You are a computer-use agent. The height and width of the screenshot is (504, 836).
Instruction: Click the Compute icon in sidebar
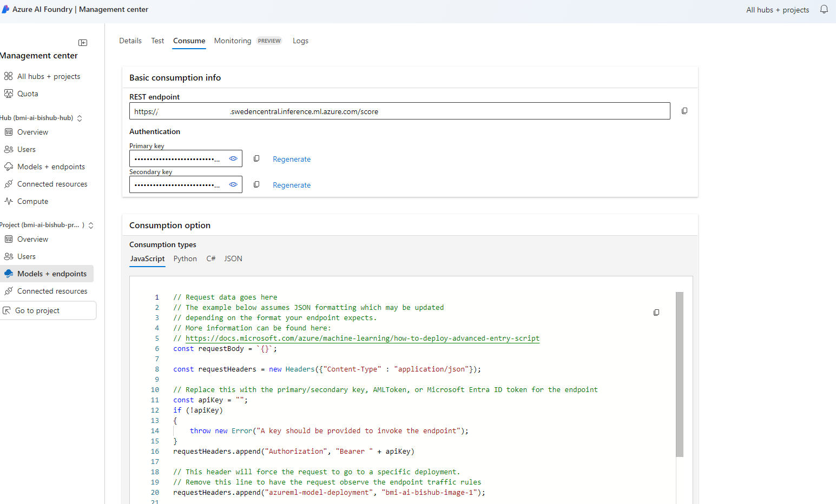pos(9,201)
